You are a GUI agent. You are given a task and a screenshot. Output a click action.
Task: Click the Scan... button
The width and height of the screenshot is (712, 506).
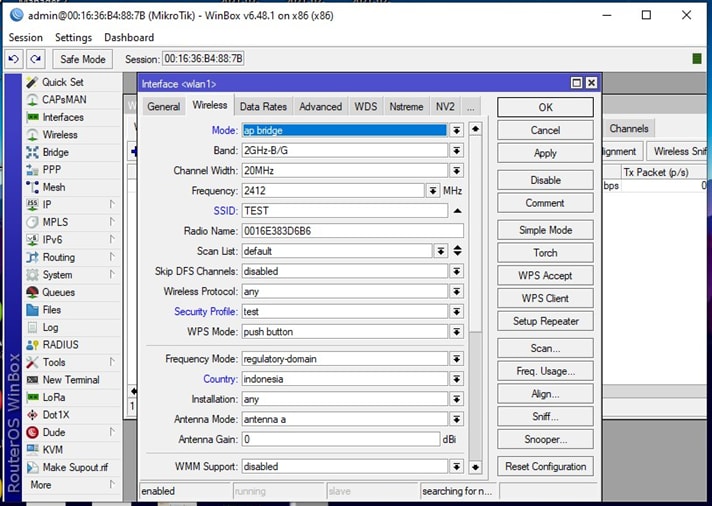[x=545, y=348]
